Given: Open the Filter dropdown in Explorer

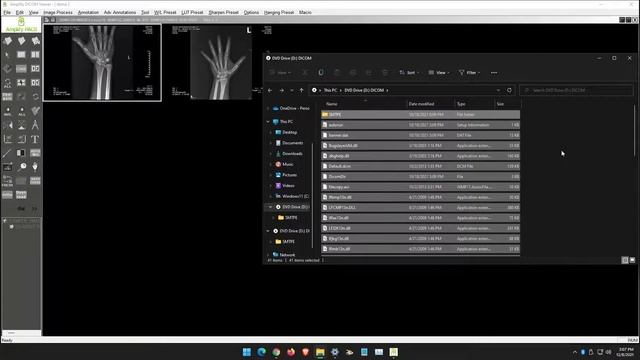Looking at the screenshot, I should click(469, 73).
